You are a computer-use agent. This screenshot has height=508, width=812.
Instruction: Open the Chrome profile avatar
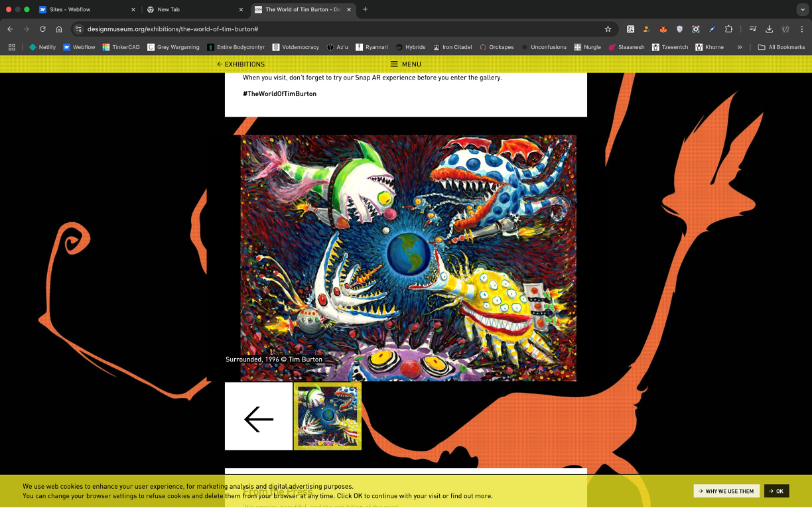point(785,29)
